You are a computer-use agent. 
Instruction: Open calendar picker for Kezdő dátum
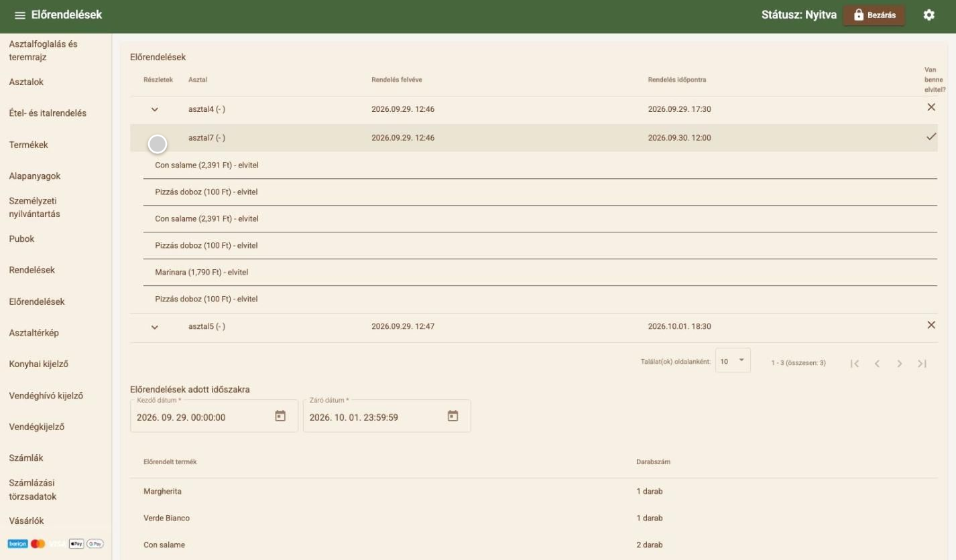click(x=280, y=416)
